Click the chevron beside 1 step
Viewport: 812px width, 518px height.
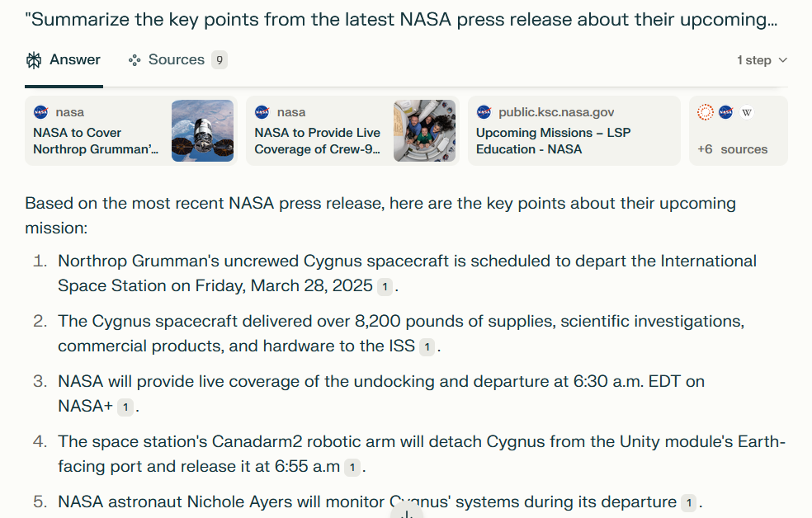tap(783, 60)
